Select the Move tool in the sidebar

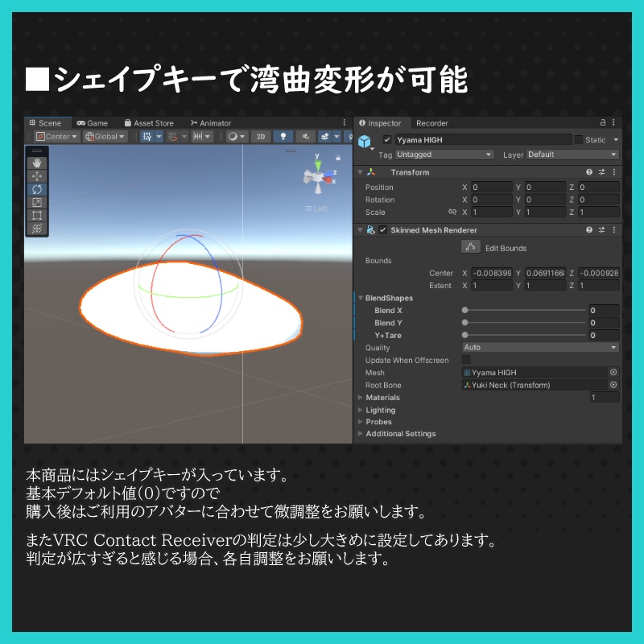(35, 177)
